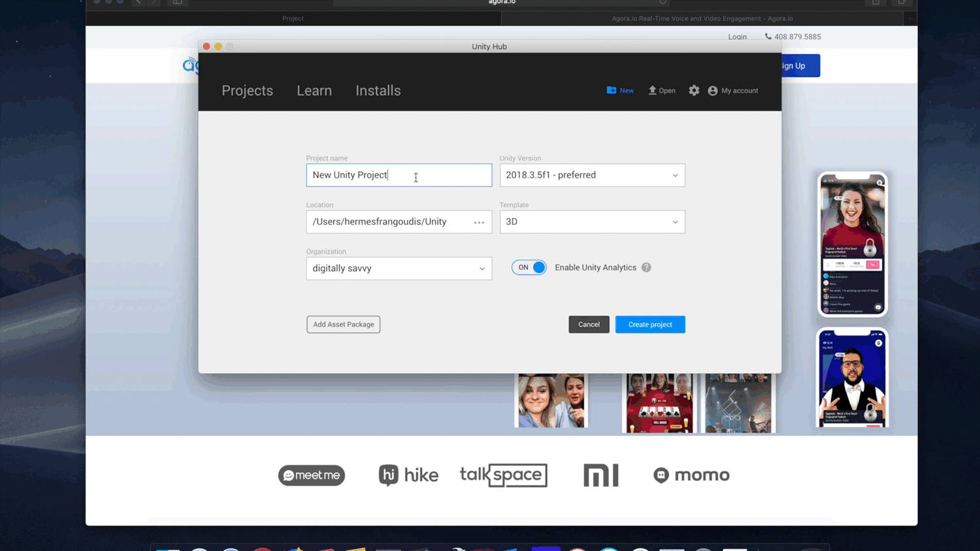This screenshot has height=551, width=980.
Task: Cancel the new project dialog
Action: tap(589, 324)
